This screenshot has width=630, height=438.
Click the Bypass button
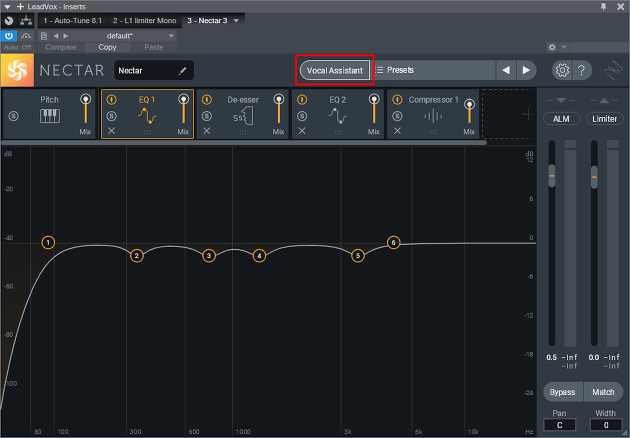point(562,392)
